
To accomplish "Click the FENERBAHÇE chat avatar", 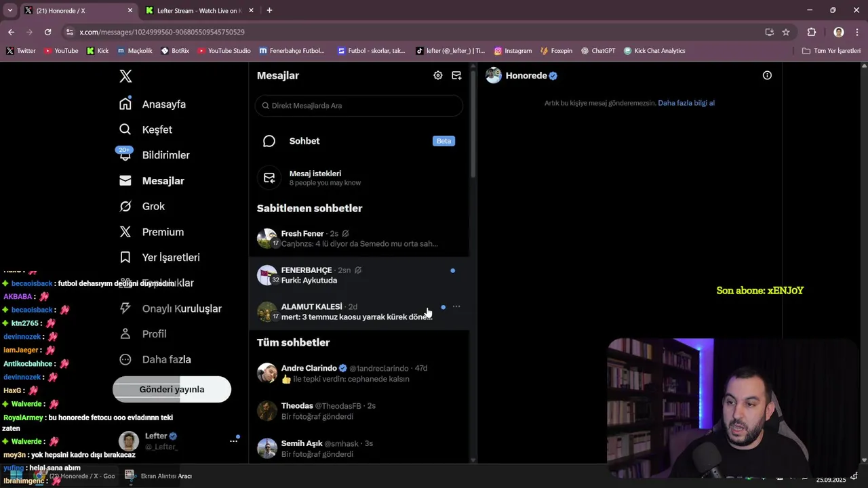I will [x=267, y=274].
